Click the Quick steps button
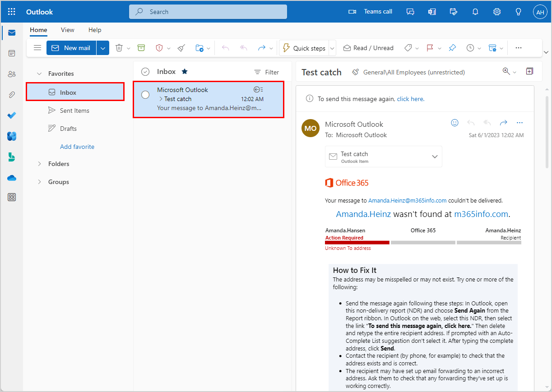 point(304,48)
